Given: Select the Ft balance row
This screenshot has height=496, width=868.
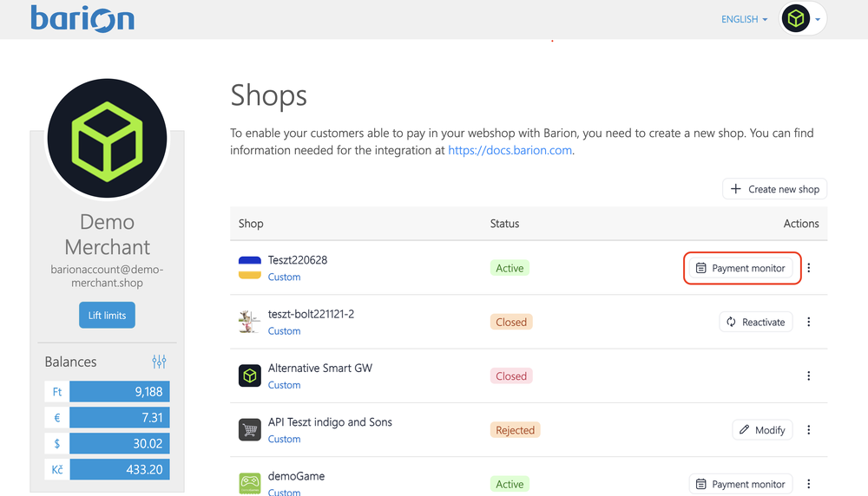Looking at the screenshot, I should 107,392.
